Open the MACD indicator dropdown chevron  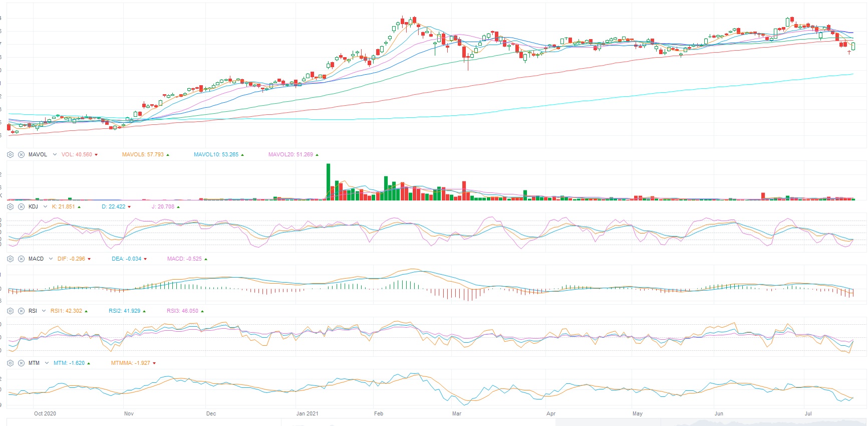[51, 259]
